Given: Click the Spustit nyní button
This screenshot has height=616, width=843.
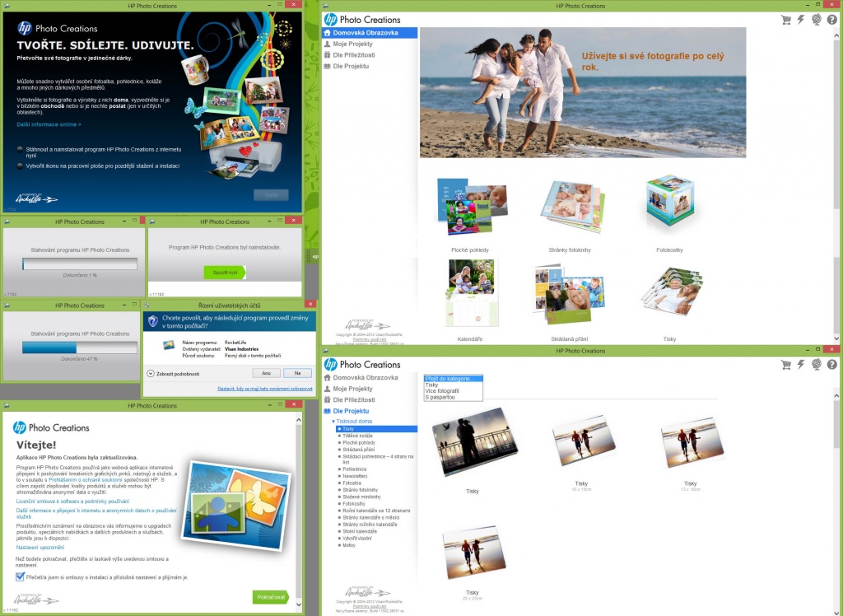Looking at the screenshot, I should pos(225,273).
